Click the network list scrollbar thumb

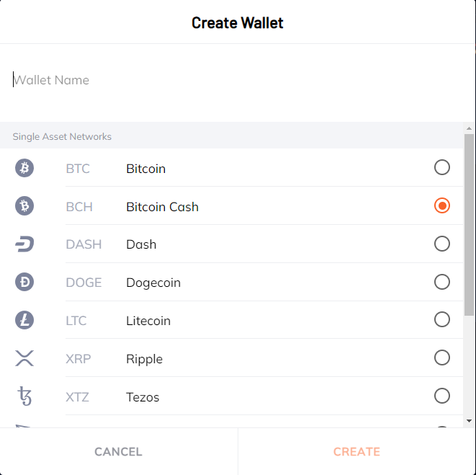click(469, 225)
